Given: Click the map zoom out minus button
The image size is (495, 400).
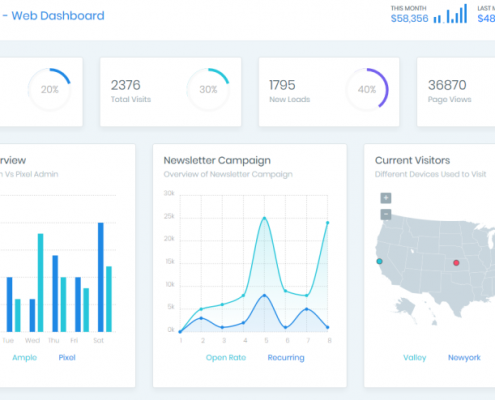Looking at the screenshot, I should coord(386,214).
